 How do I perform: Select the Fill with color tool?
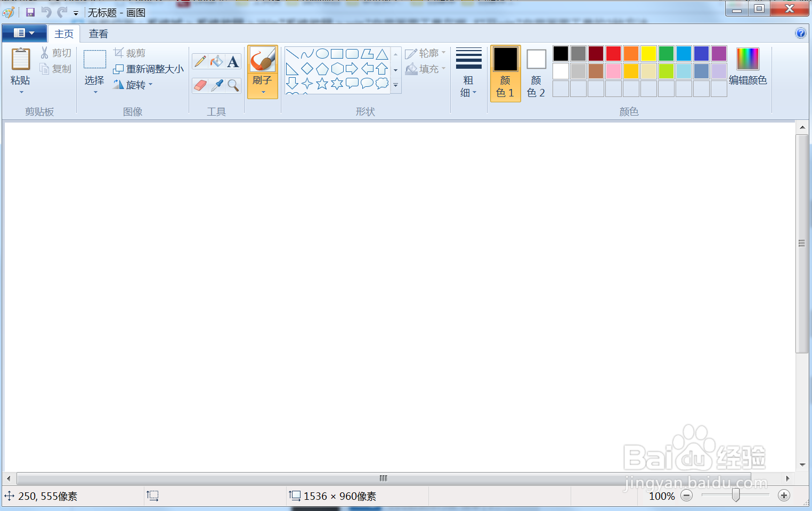[216, 61]
